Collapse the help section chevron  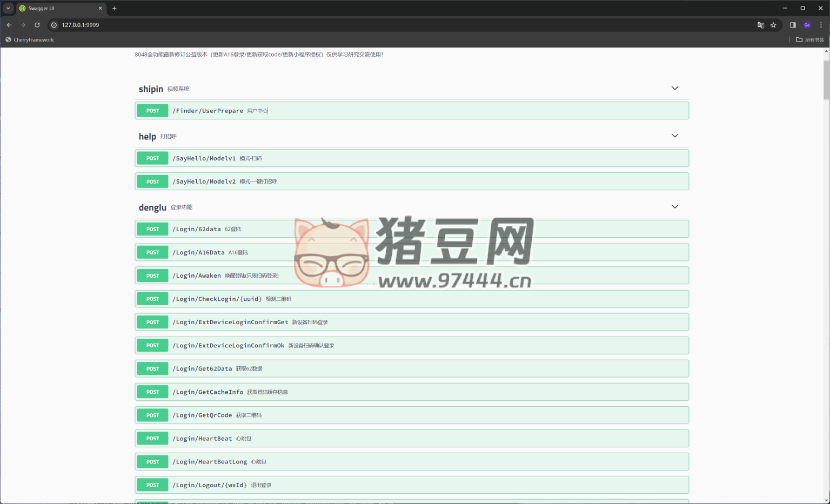click(x=674, y=136)
